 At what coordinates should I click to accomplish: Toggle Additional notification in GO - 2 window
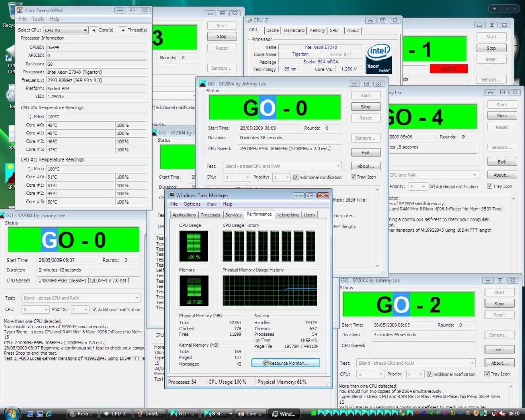430,374
